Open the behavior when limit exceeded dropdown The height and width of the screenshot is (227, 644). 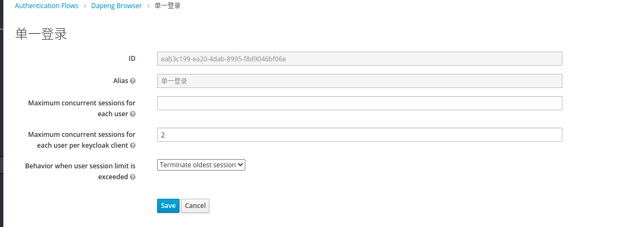click(x=201, y=165)
